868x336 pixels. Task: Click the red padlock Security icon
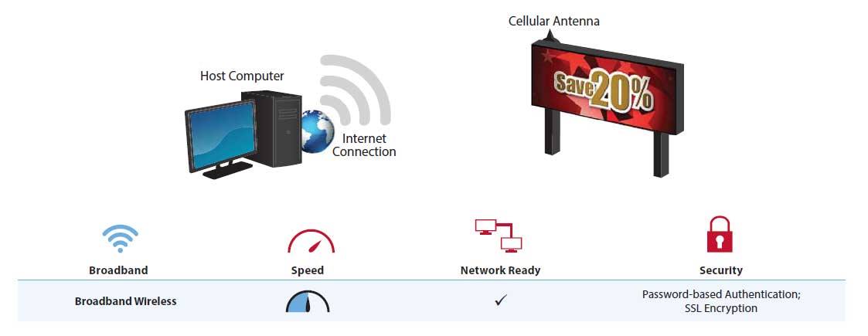(720, 234)
